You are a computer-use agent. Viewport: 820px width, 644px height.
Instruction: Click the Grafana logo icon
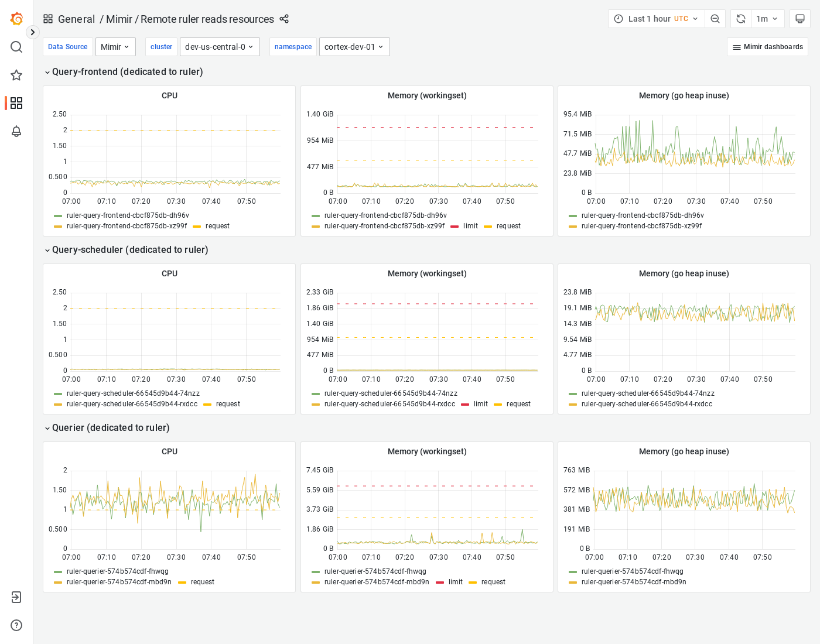tap(16, 18)
